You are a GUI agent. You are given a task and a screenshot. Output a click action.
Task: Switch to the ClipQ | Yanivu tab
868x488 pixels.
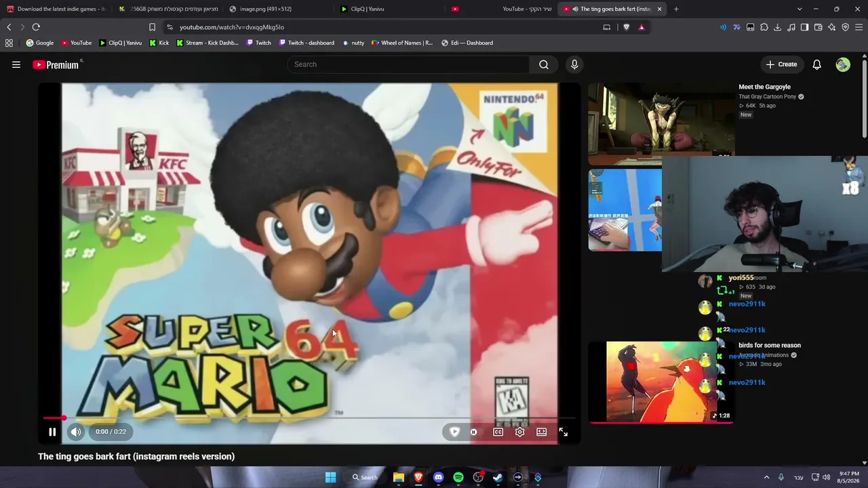pos(390,9)
